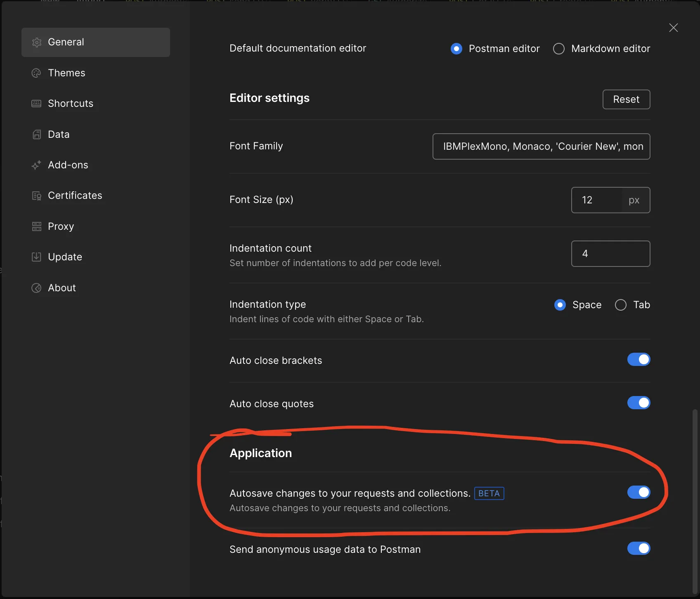Click the Proxy server icon
The image size is (700, 599).
37,226
